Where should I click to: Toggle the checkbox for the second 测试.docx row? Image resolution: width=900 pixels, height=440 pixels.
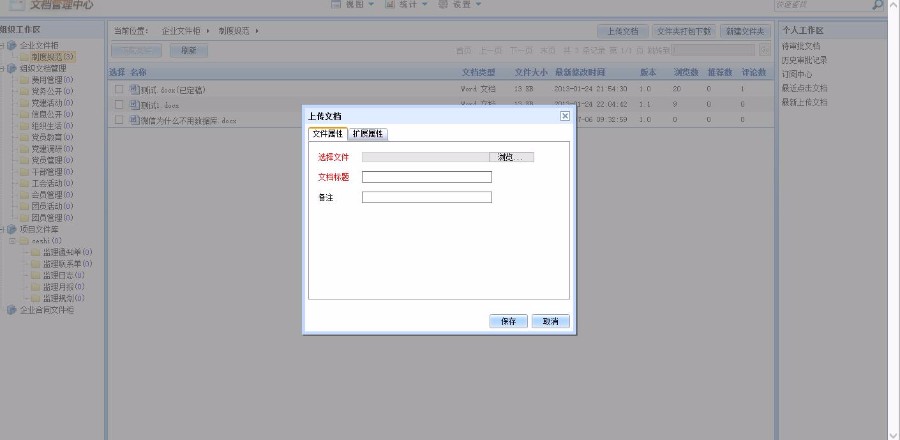pos(119,105)
